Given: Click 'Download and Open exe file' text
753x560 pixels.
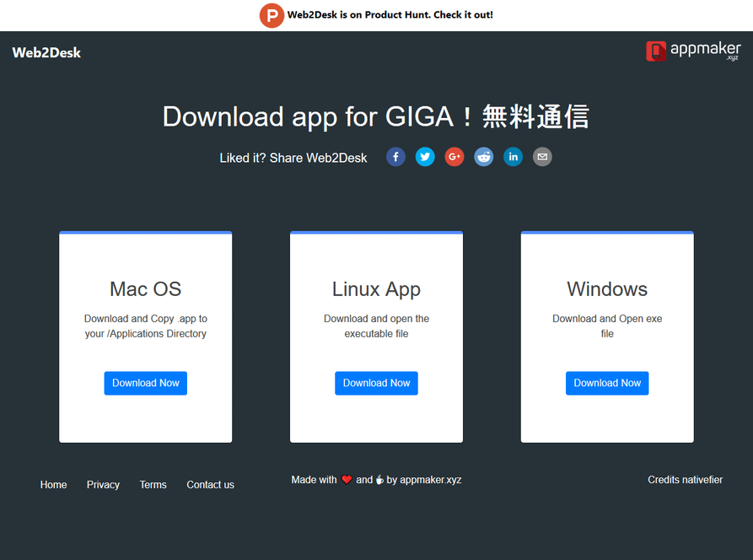Looking at the screenshot, I should pos(607,326).
